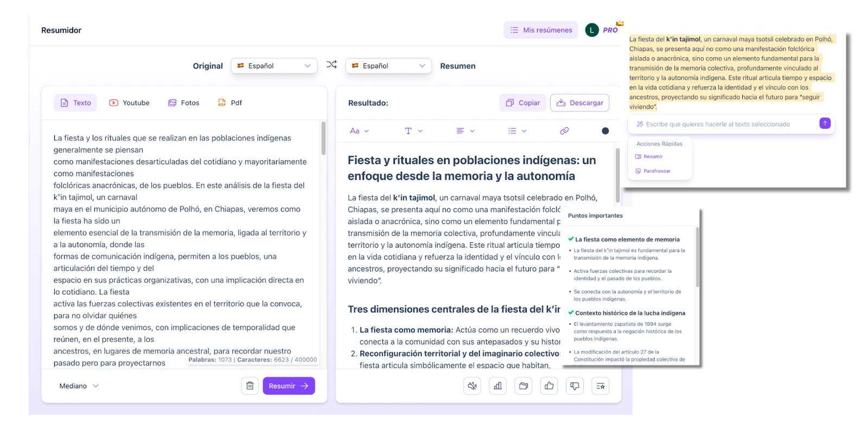This screenshot has width=868, height=430.
Task: Click the Youtube play icon
Action: [113, 102]
